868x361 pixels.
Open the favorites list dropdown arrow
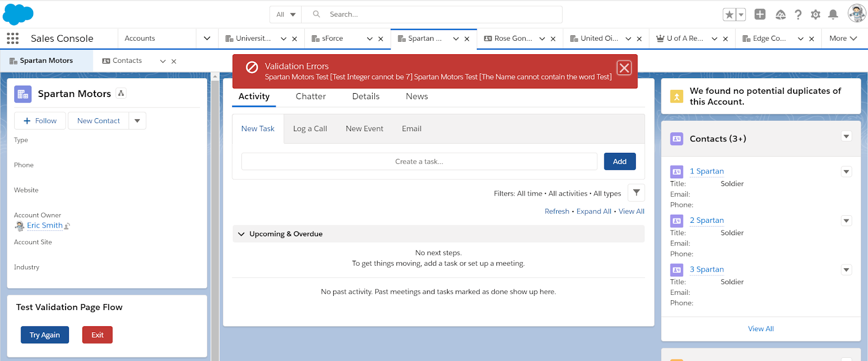click(741, 15)
